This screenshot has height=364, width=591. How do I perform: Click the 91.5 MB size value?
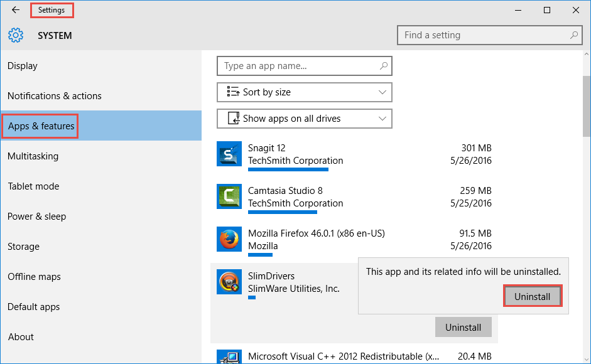[475, 233]
